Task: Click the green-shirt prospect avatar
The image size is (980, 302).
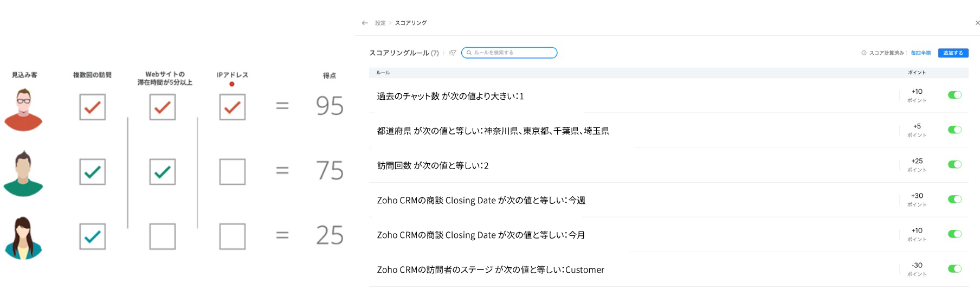Action: 23,174
